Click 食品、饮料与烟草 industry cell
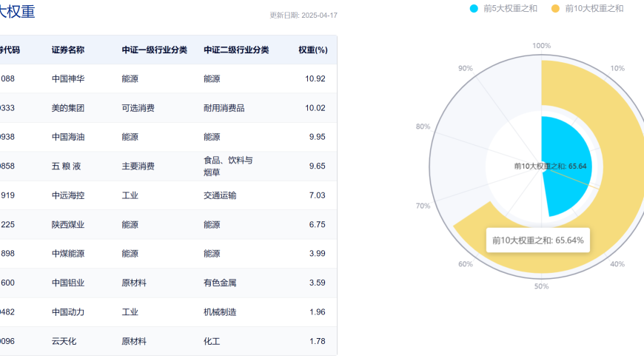 coord(228,166)
